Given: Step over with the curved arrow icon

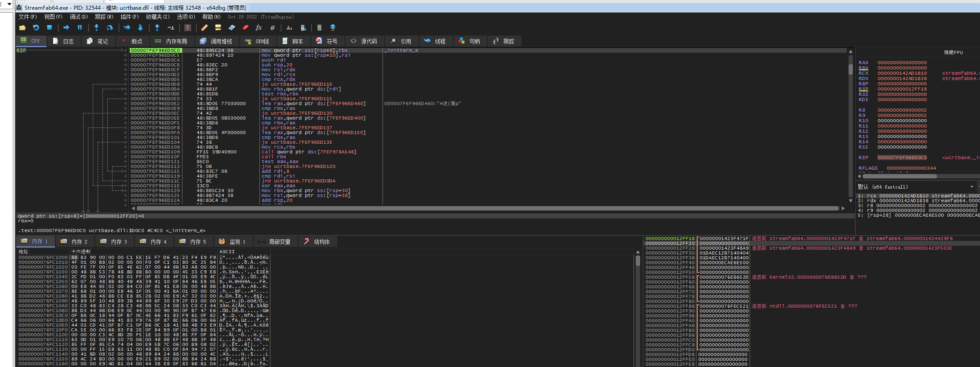Looking at the screenshot, I should (110, 28).
